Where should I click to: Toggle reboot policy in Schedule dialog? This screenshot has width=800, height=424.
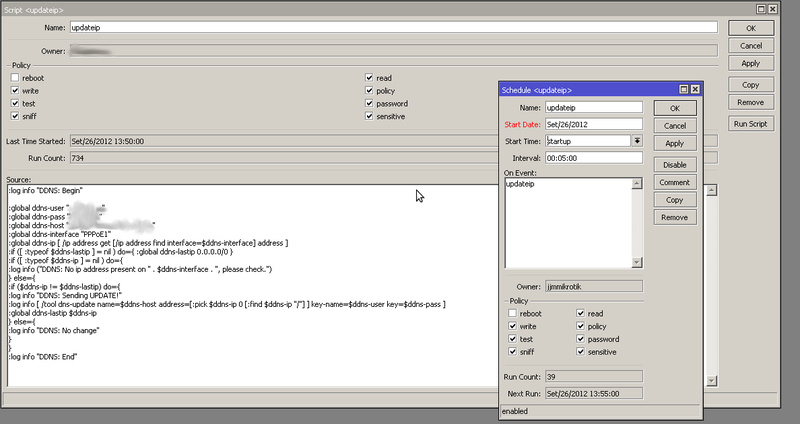point(512,313)
